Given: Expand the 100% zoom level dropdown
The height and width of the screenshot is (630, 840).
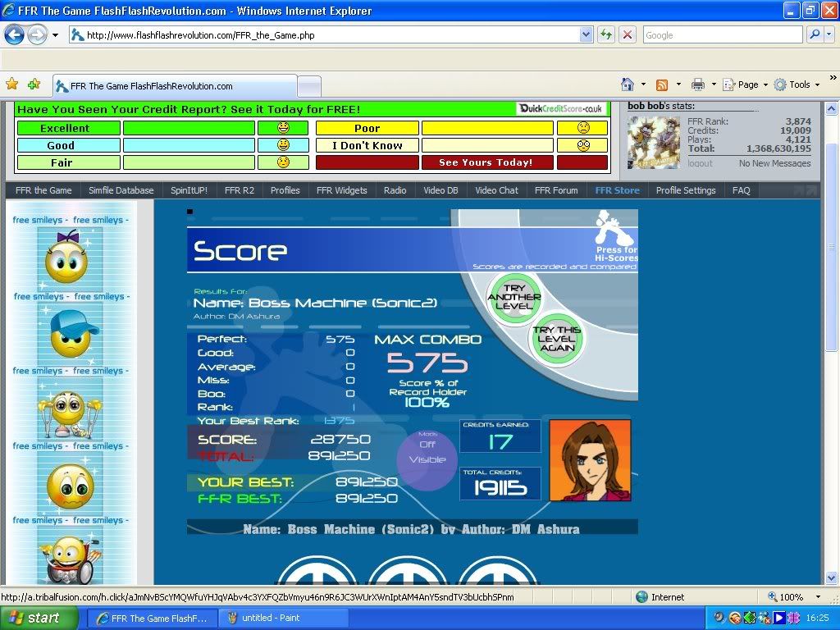Looking at the screenshot, I should click(x=817, y=597).
